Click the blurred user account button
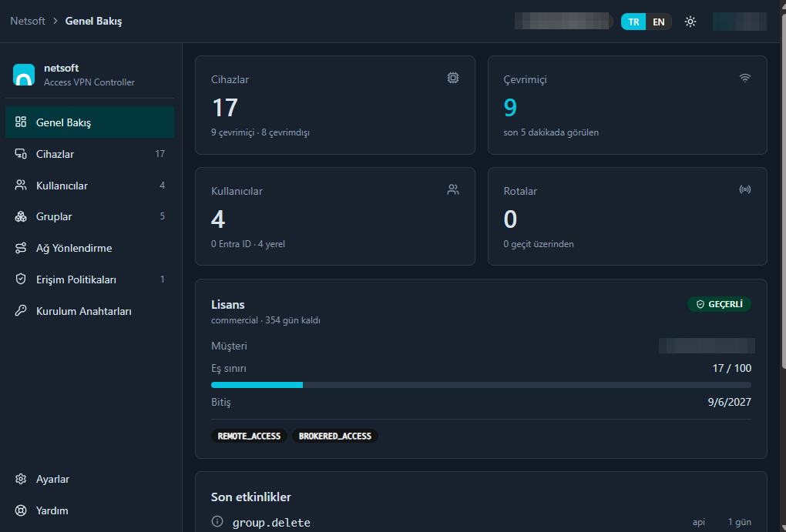Image resolution: width=786 pixels, height=532 pixels. click(x=740, y=22)
